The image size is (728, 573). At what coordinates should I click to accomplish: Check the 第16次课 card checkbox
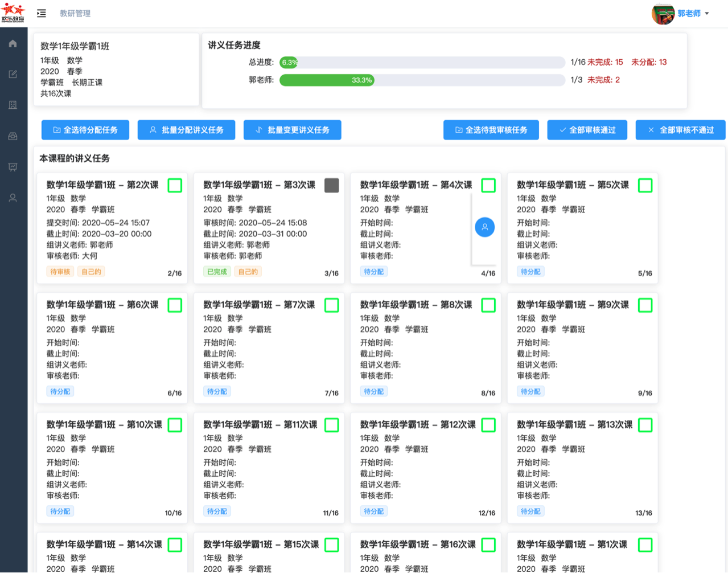pos(488,545)
